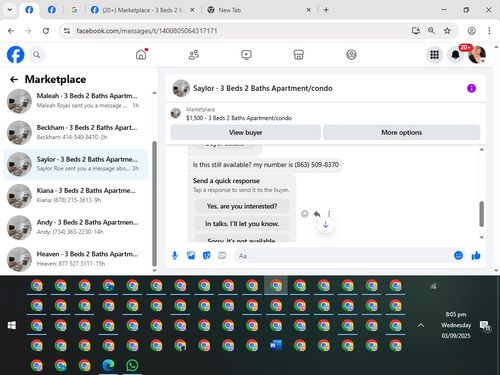Bookmark this page with star icon
The height and width of the screenshot is (375, 500).
447,31
